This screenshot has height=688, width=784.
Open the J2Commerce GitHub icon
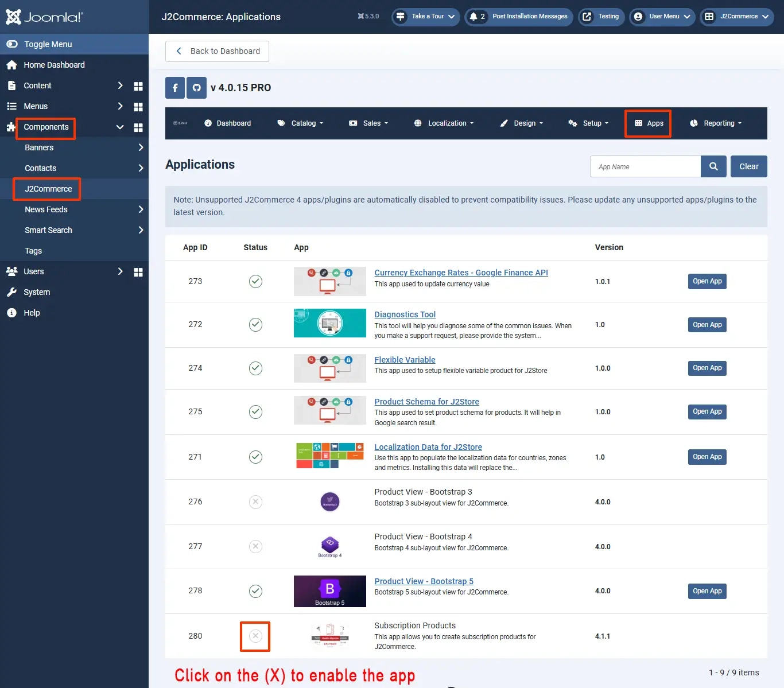tap(196, 88)
